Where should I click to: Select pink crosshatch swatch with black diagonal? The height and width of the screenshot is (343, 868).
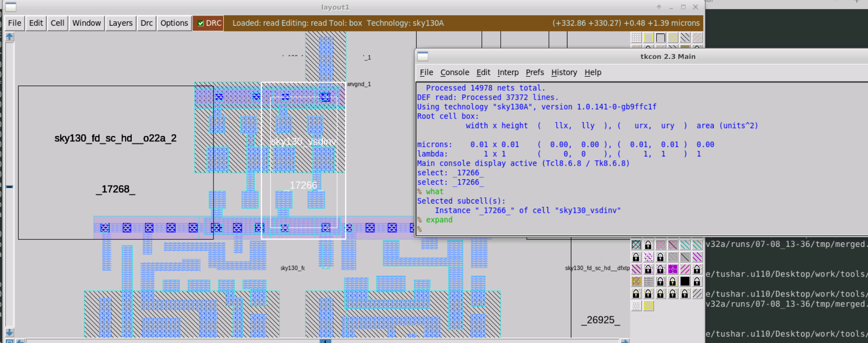(x=673, y=244)
